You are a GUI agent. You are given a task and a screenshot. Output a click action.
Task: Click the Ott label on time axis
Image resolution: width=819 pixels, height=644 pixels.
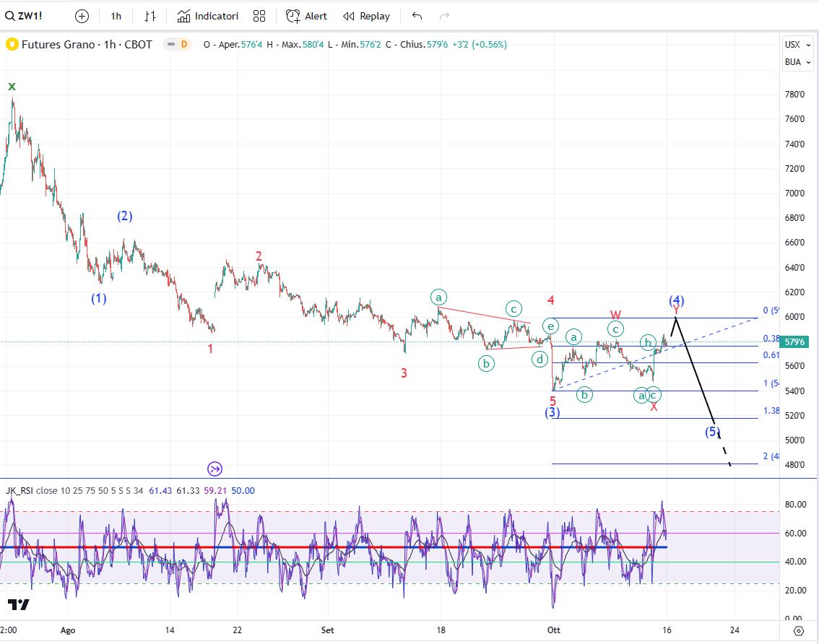pyautogui.click(x=554, y=630)
